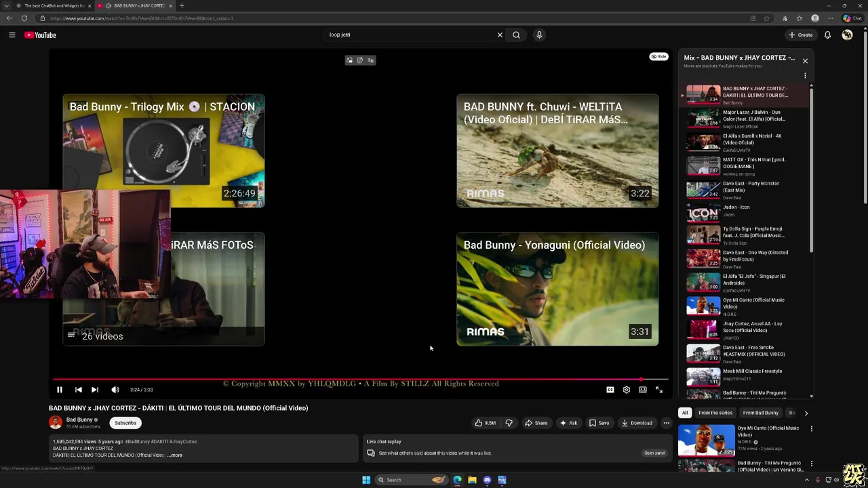The image size is (868, 488).
Task: Mute the video volume
Action: tap(115, 390)
